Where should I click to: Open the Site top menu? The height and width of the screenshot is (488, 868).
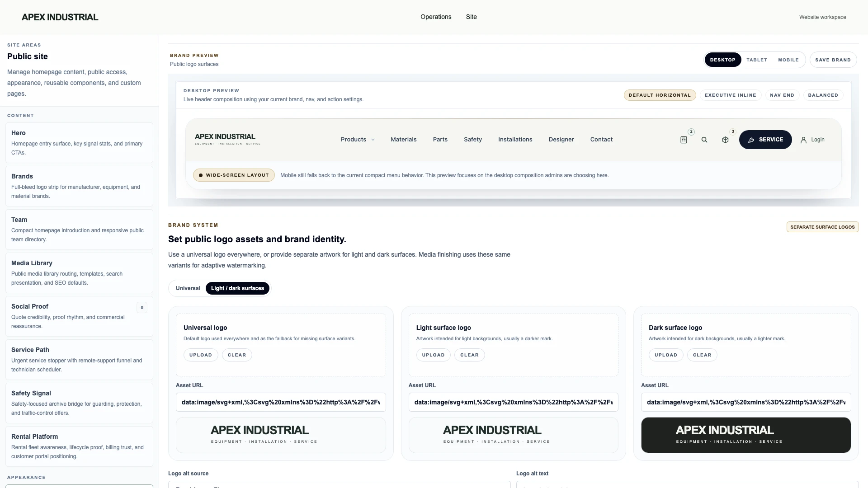point(471,17)
